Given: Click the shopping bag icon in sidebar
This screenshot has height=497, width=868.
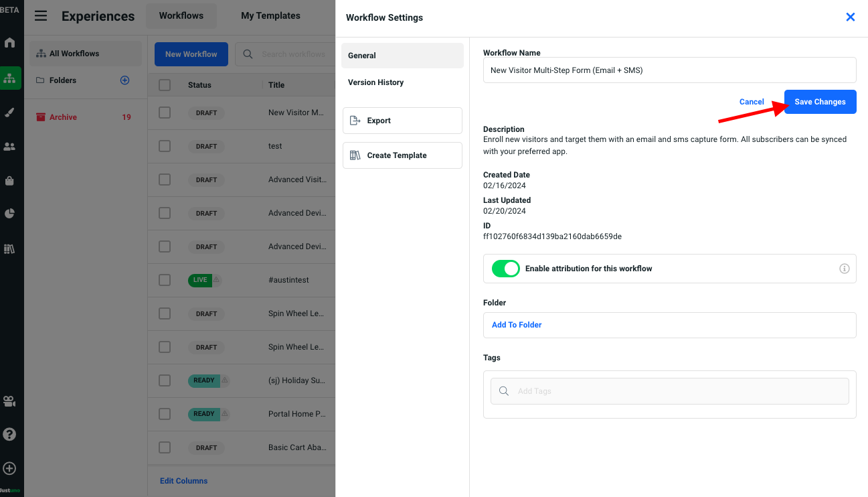Looking at the screenshot, I should coord(9,180).
